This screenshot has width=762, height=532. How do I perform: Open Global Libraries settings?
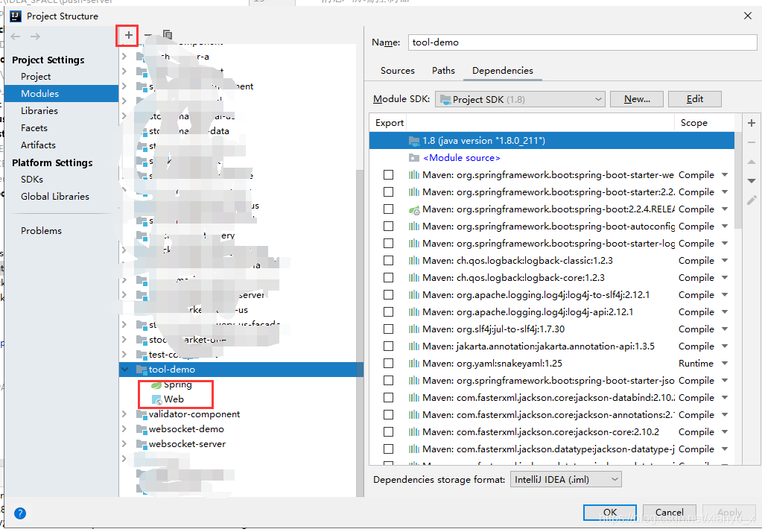point(55,197)
